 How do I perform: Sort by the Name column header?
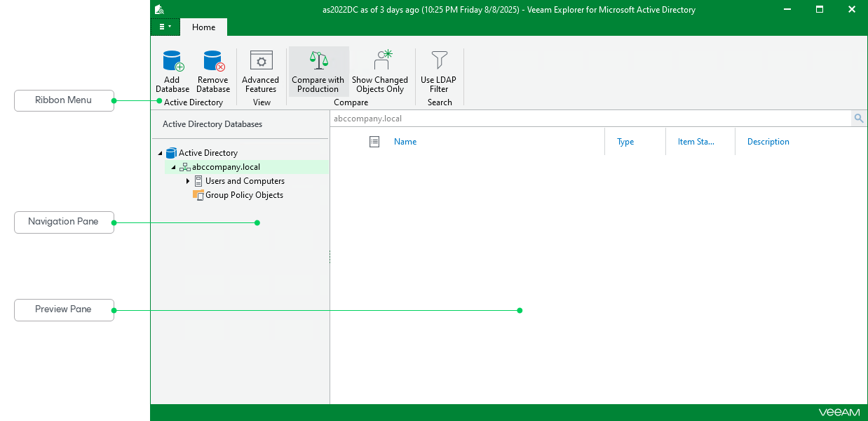[x=405, y=141]
